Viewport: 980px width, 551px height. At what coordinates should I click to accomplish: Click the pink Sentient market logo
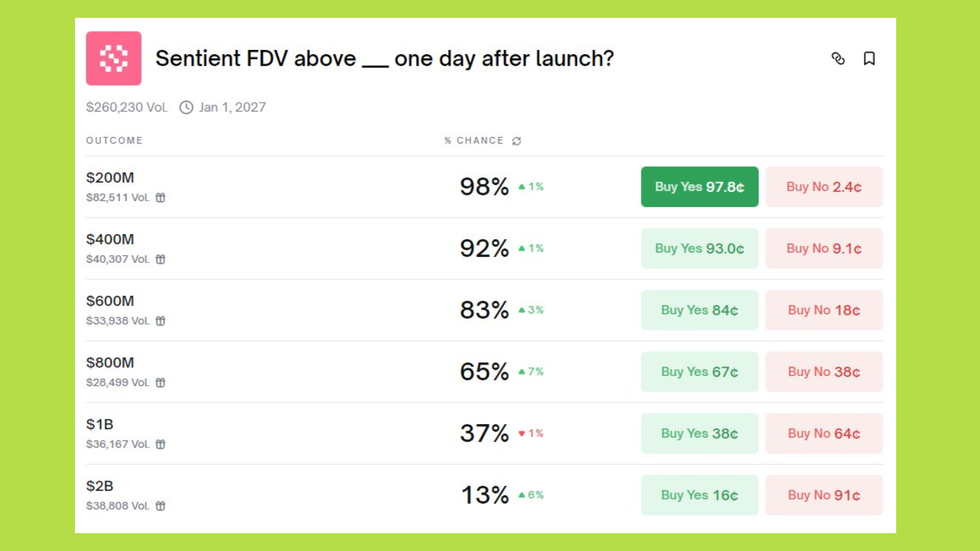pyautogui.click(x=113, y=58)
